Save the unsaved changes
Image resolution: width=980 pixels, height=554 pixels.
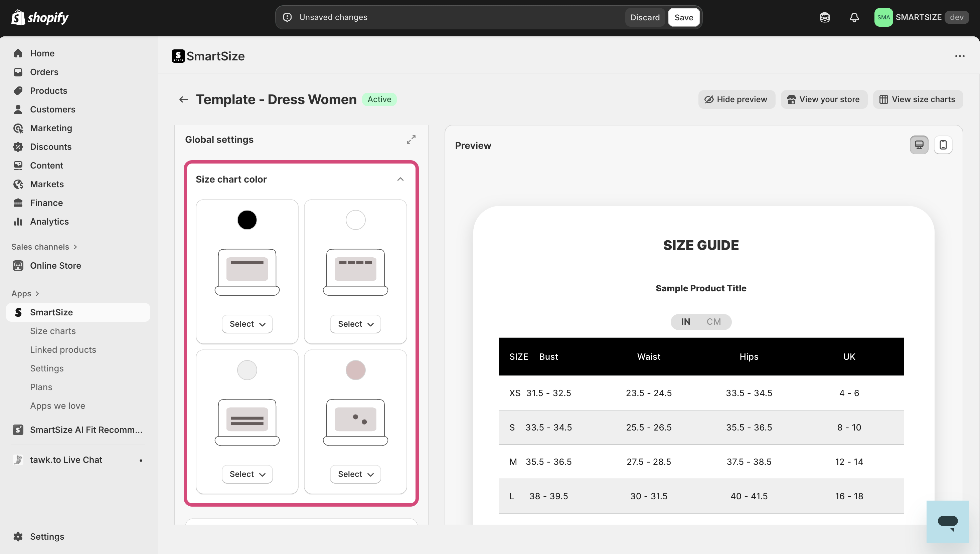pos(683,17)
